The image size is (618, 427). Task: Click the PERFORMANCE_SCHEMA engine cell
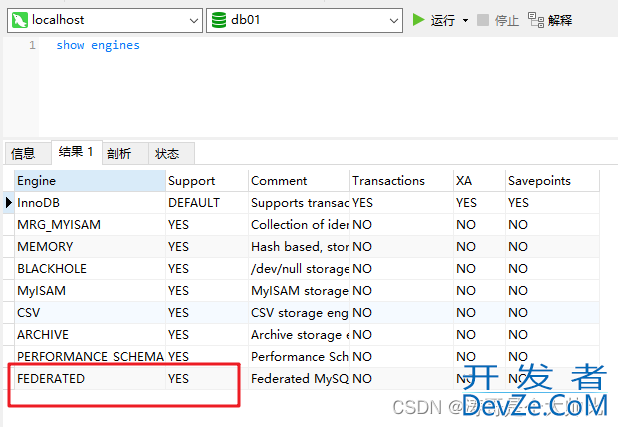(x=90, y=357)
